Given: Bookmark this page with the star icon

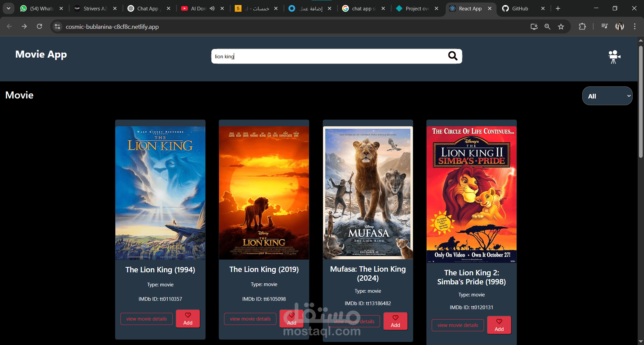Looking at the screenshot, I should tap(561, 26).
